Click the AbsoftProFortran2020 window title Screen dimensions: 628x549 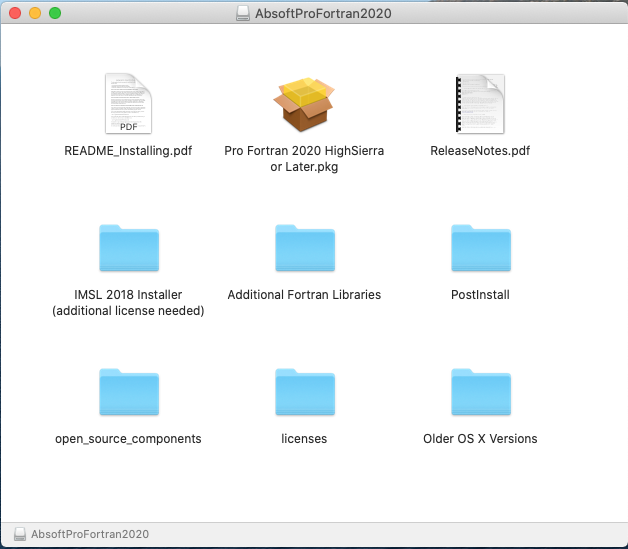pos(323,14)
